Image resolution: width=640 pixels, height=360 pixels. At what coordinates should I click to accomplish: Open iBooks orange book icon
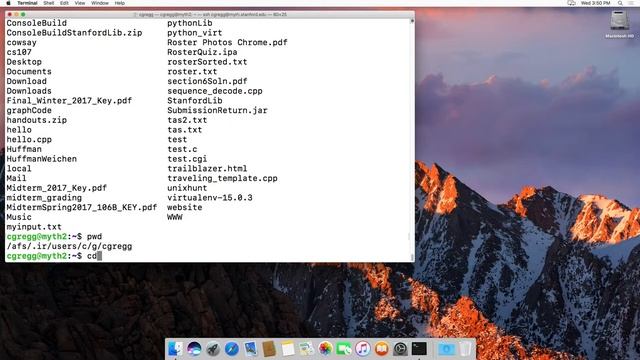[381, 349]
